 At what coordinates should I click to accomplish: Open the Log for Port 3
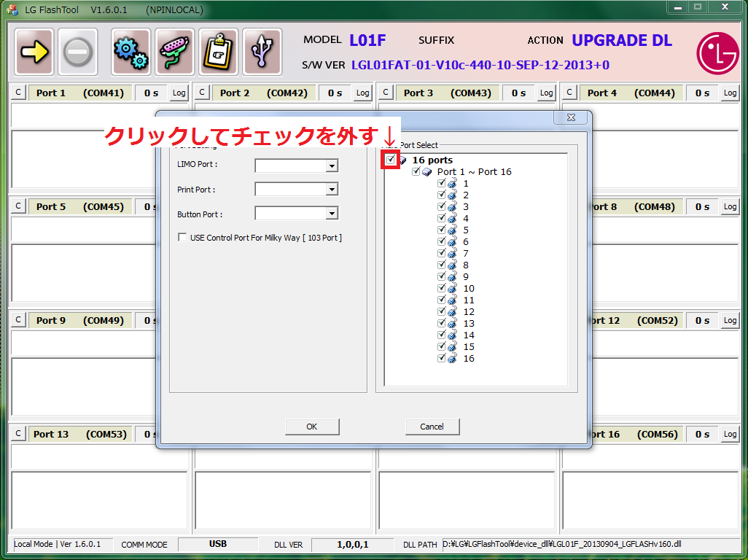(x=547, y=93)
